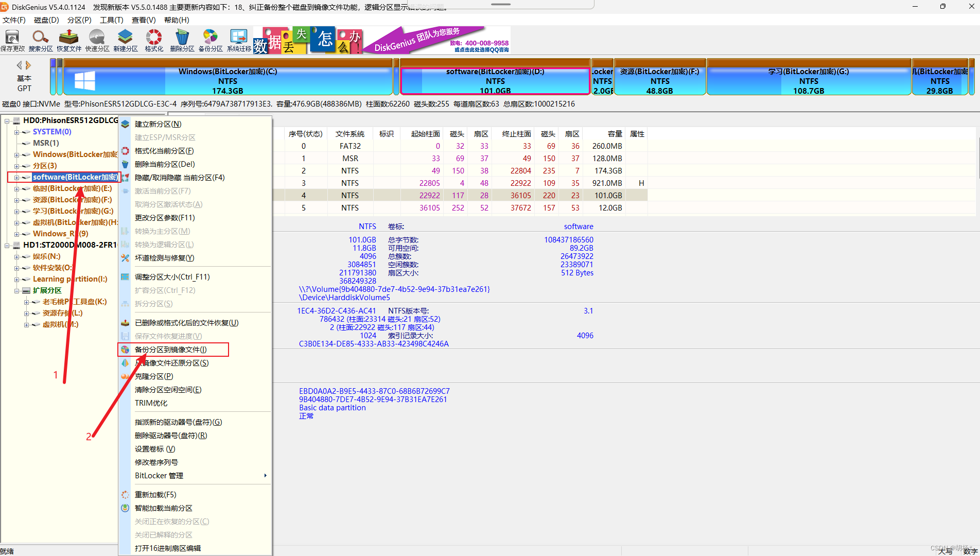This screenshot has width=980, height=556.
Task: Select 资源存储(L:) in tree
Action: 62,313
